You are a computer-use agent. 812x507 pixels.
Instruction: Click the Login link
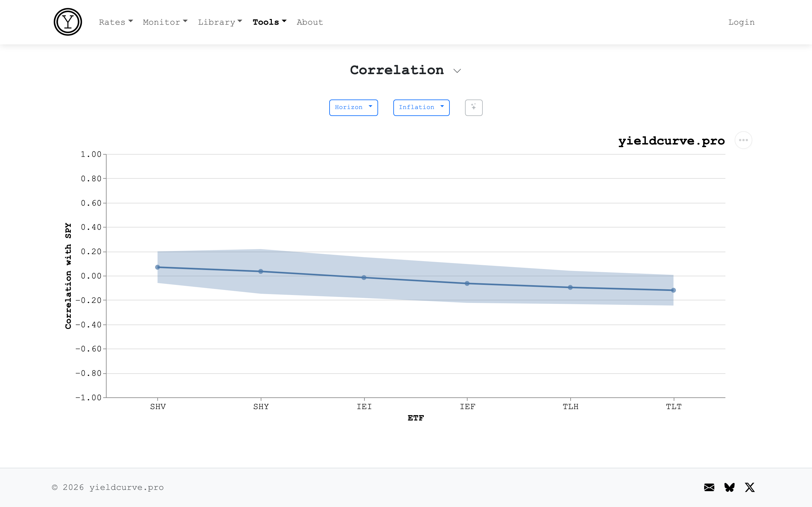(741, 22)
